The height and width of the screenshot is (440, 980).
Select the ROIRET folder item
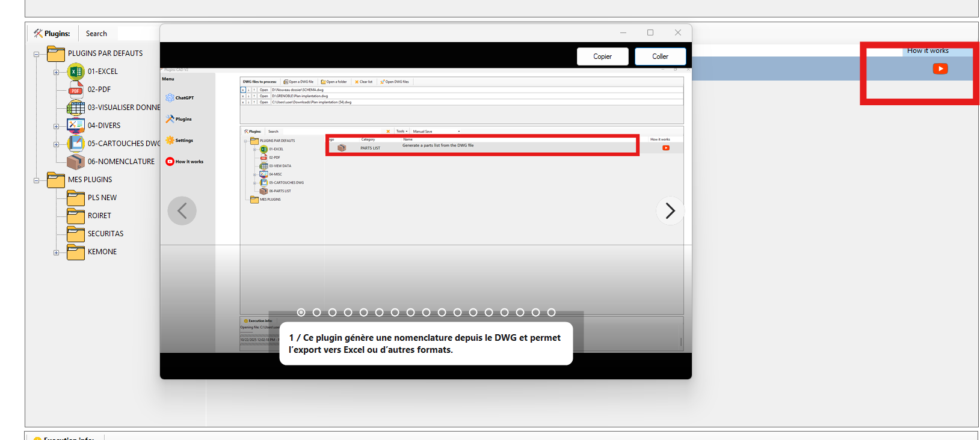click(x=99, y=216)
